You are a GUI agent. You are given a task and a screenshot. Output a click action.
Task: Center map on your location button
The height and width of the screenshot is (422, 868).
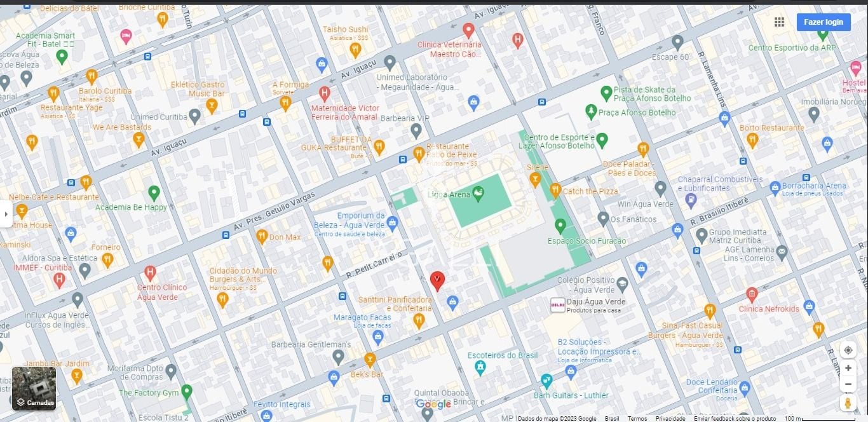(848, 350)
